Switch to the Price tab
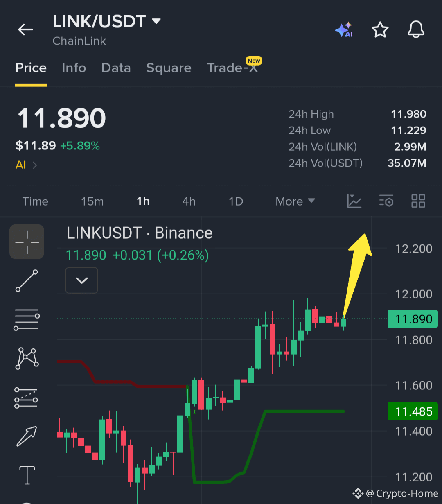This screenshot has width=442, height=504. 31,68
